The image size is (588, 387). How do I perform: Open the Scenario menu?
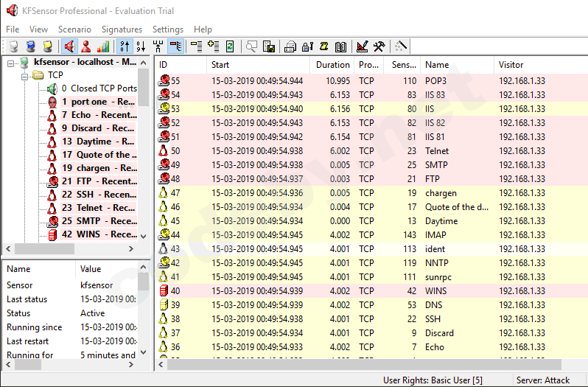[74, 29]
